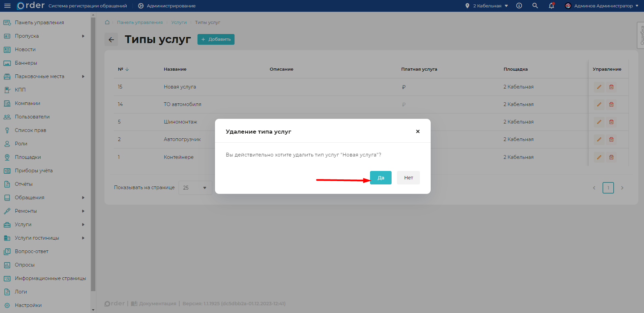This screenshot has width=644, height=313.
Task: Click the hamburger menu icon
Action: pos(7,6)
